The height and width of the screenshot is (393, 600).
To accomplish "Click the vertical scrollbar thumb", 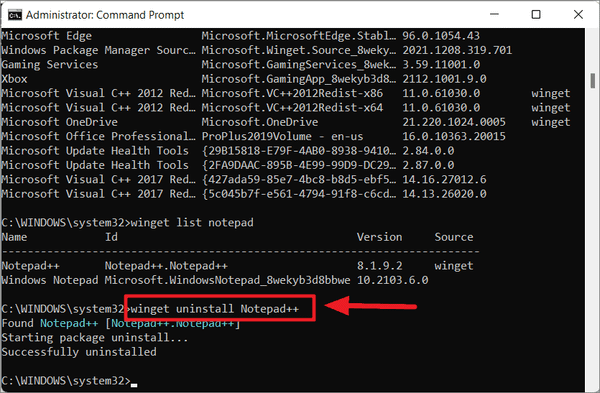I will (x=592, y=81).
